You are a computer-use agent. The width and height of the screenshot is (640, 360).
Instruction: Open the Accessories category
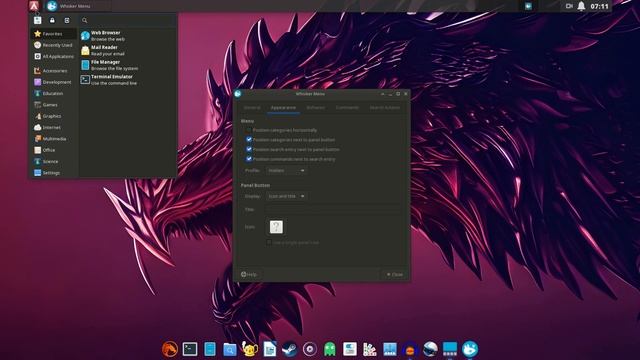coord(53,71)
